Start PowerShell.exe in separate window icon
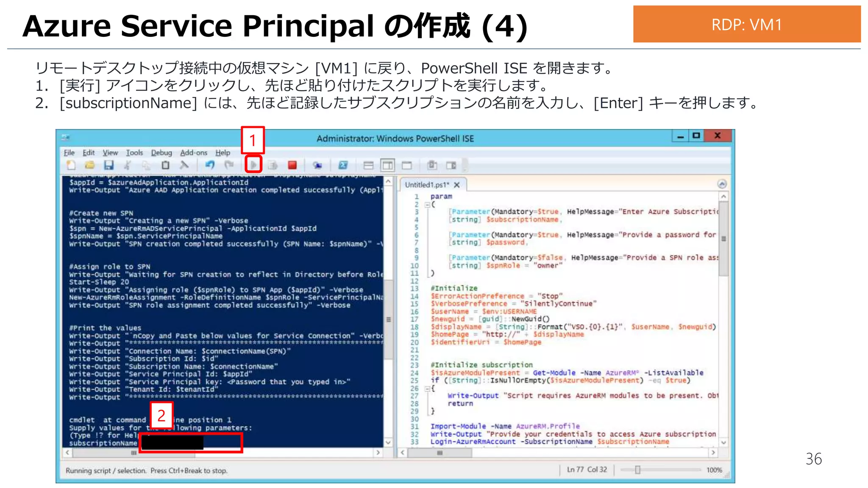The width and height of the screenshot is (868, 488). [343, 165]
